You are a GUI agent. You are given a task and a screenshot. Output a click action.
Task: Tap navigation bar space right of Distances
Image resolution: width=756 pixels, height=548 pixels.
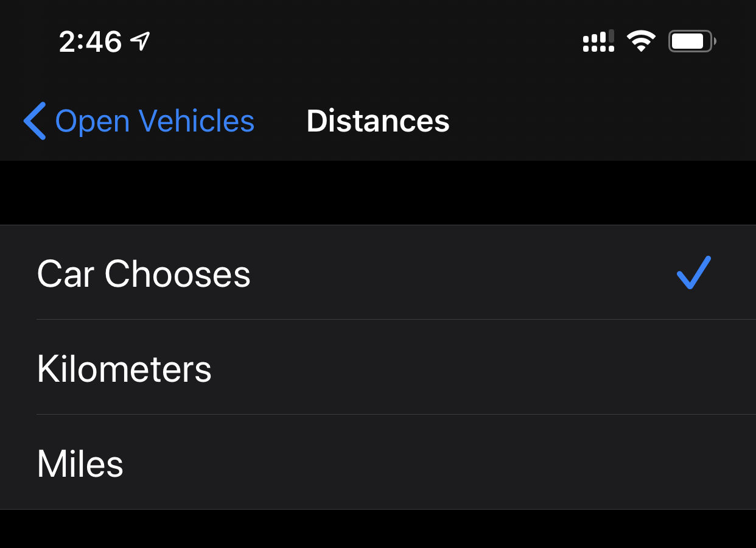[597, 121]
